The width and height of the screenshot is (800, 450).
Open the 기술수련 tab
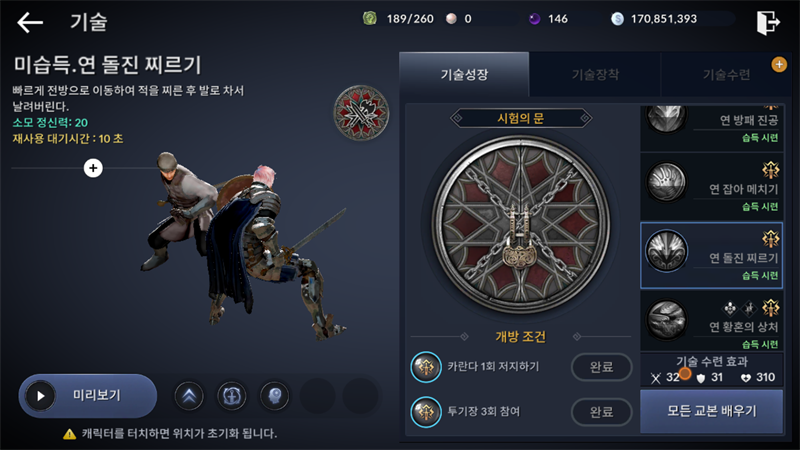pyautogui.click(x=726, y=74)
